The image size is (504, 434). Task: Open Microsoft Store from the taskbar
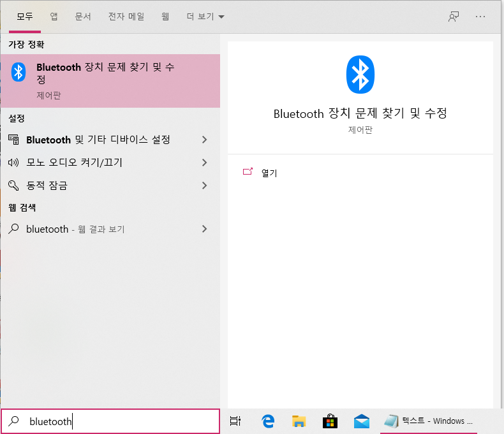(x=330, y=421)
